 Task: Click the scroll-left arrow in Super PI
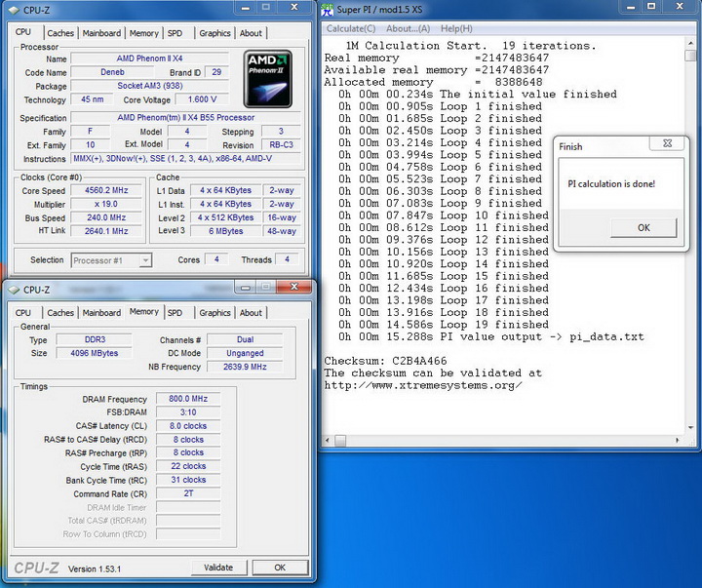(x=328, y=440)
